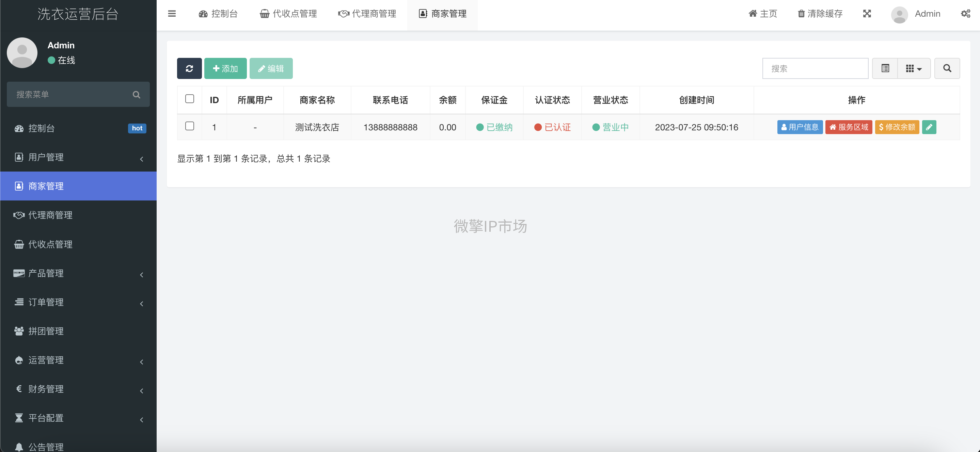Expand the 财务管理 submenu chevron
Image resolution: width=980 pixels, height=452 pixels.
click(142, 390)
